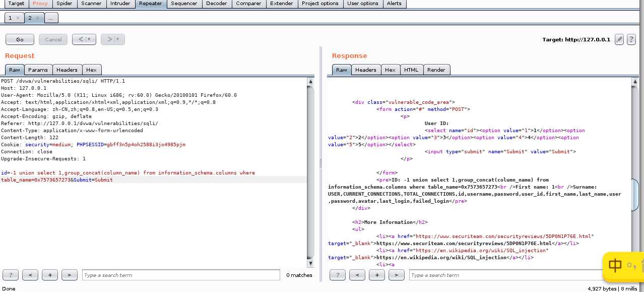Click the pencil icon to edit target
Viewport: 644px width, 292px height.
pos(619,39)
